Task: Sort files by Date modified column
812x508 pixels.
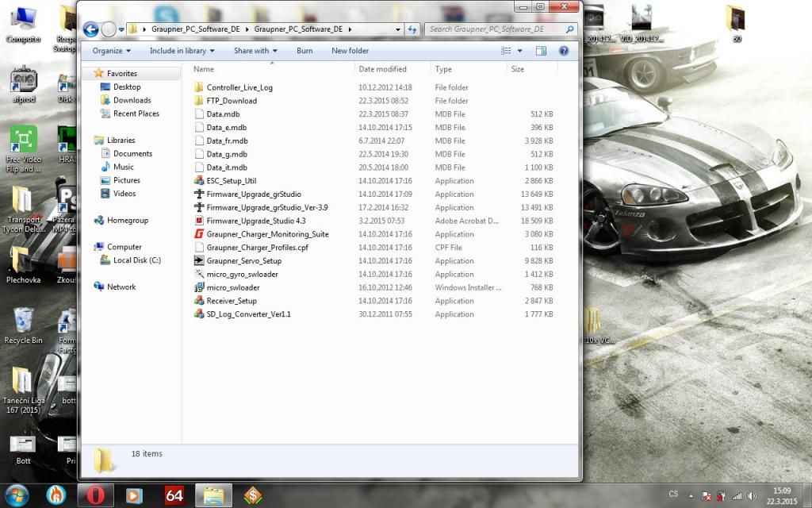Action: click(382, 69)
